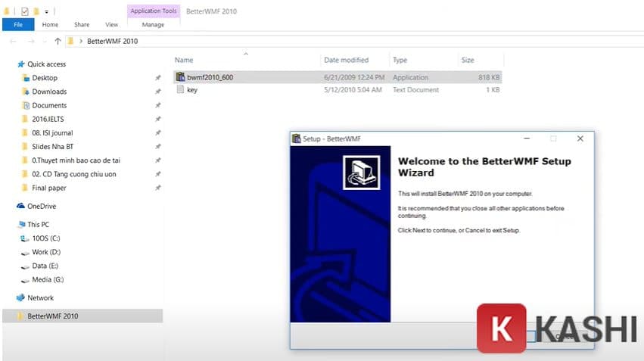644x361 pixels.
Task: Open the OneDrive cloud icon in sidebar
Action: click(x=20, y=206)
